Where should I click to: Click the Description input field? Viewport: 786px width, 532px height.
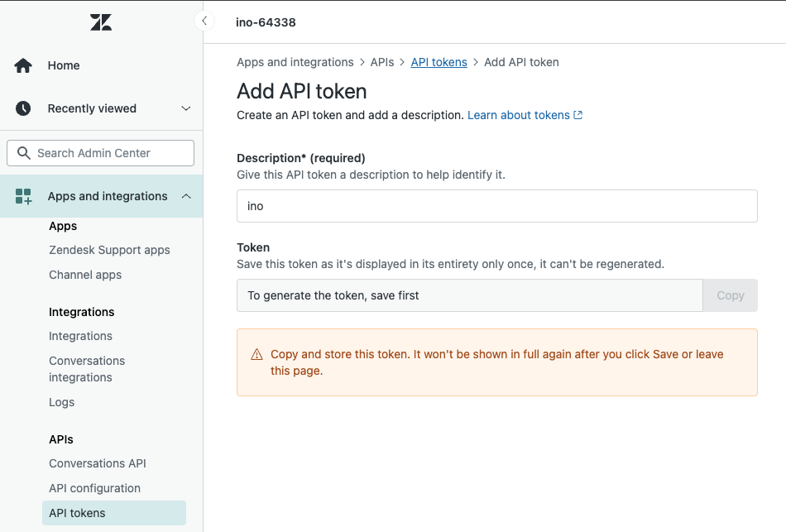tap(496, 206)
